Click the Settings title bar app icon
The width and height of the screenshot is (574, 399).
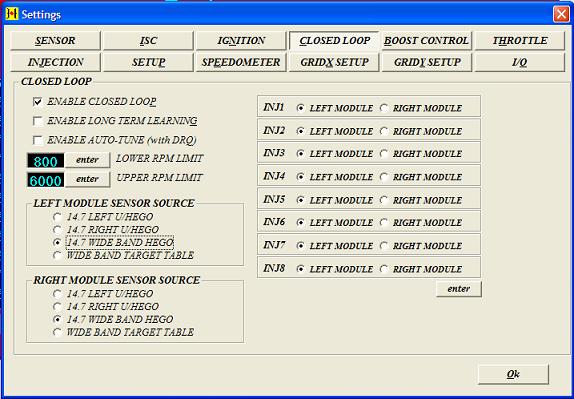pos(12,14)
